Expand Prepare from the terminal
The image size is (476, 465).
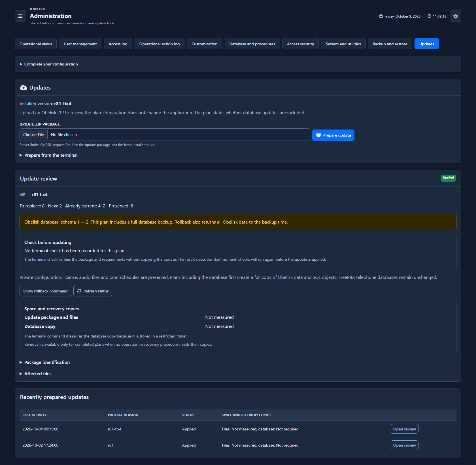click(48, 155)
